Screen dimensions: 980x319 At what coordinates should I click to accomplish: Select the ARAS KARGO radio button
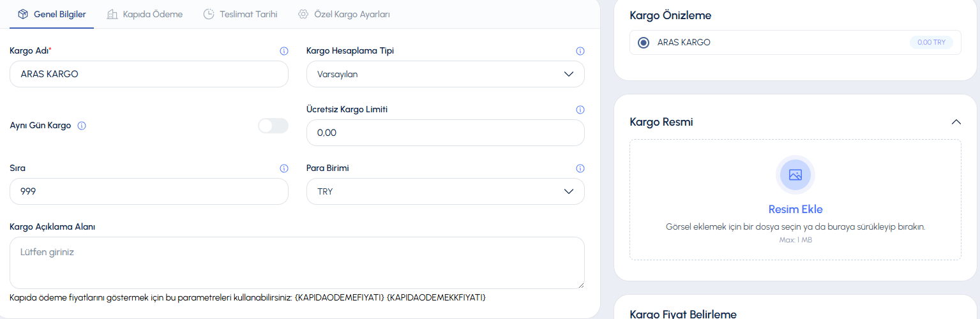[x=644, y=43]
